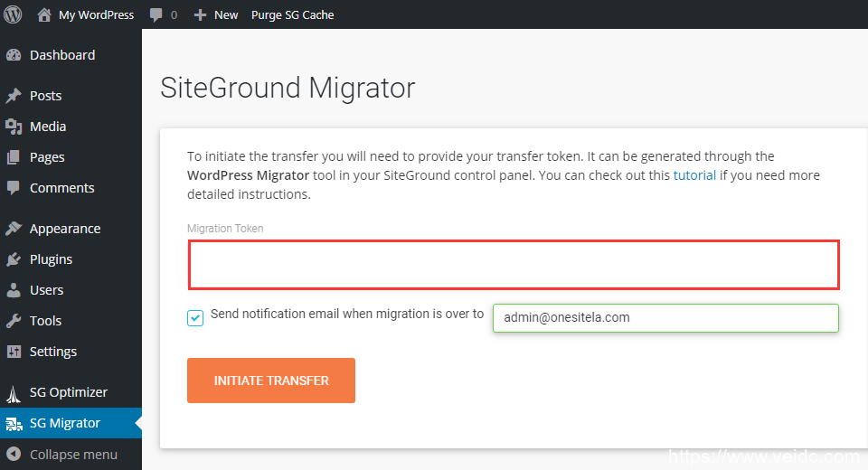Viewport: 868px width, 470px height.
Task: Click the Plugins plug icon
Action: click(x=14, y=259)
